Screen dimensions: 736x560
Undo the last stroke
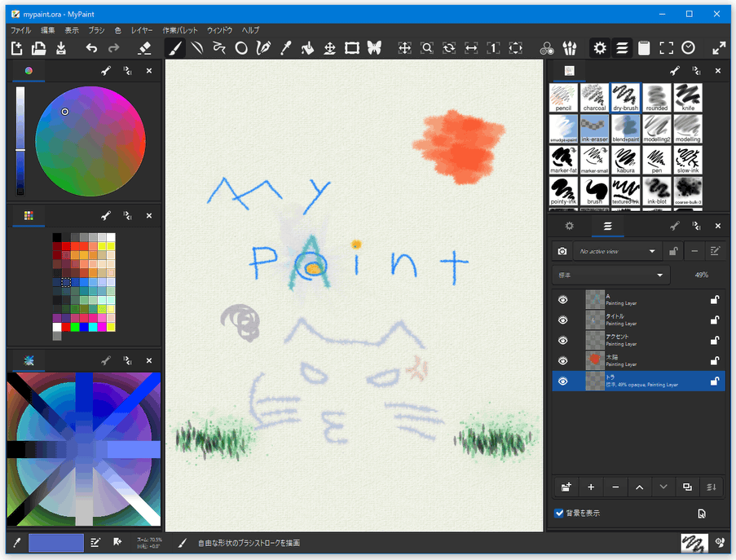(x=91, y=48)
